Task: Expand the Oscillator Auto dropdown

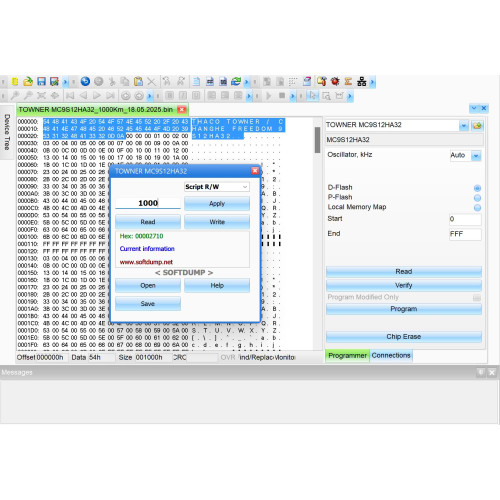Action: pyautogui.click(x=476, y=156)
